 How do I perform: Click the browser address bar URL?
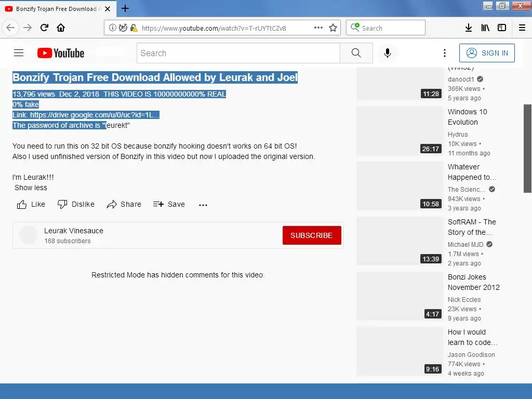214,28
